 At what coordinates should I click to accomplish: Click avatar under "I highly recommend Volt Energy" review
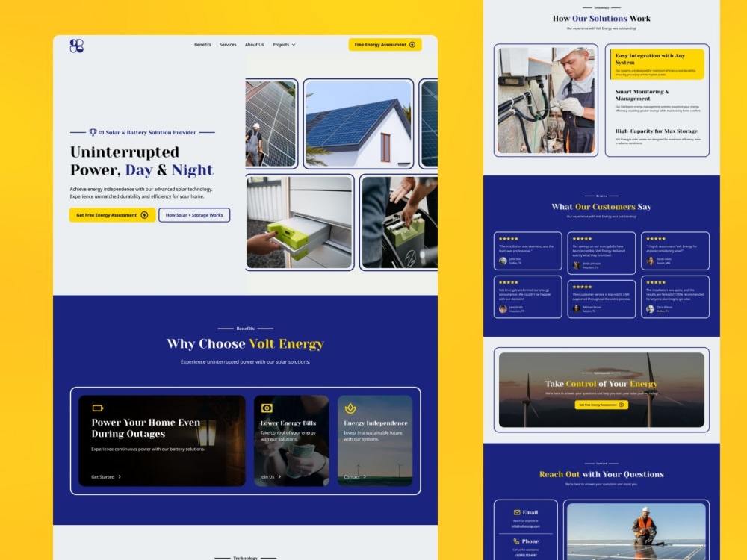click(x=651, y=261)
